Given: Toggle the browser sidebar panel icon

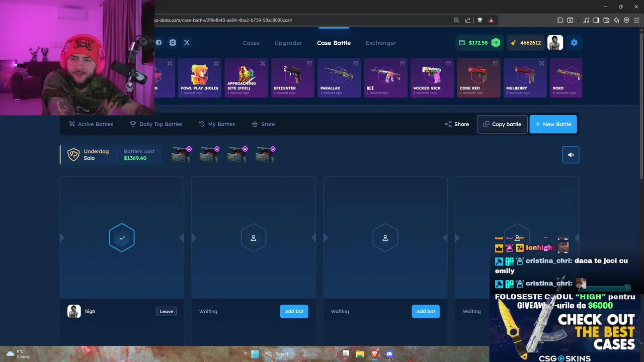Looking at the screenshot, I should [x=596, y=20].
